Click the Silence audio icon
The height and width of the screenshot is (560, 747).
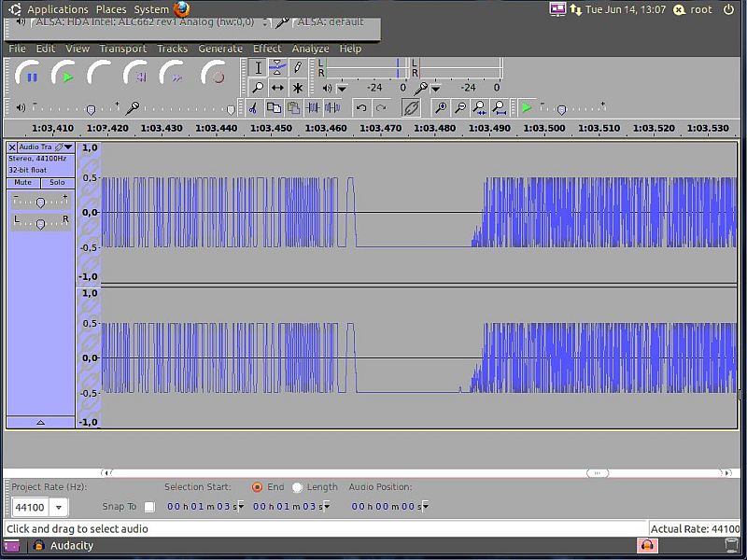332,108
